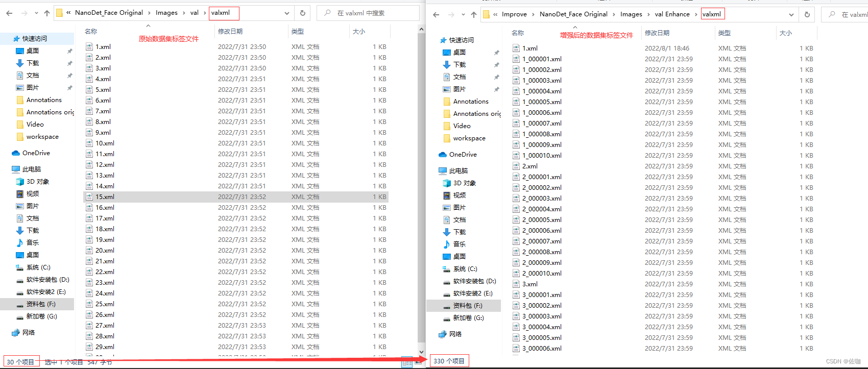Sort by Size column in left window

[x=359, y=31]
